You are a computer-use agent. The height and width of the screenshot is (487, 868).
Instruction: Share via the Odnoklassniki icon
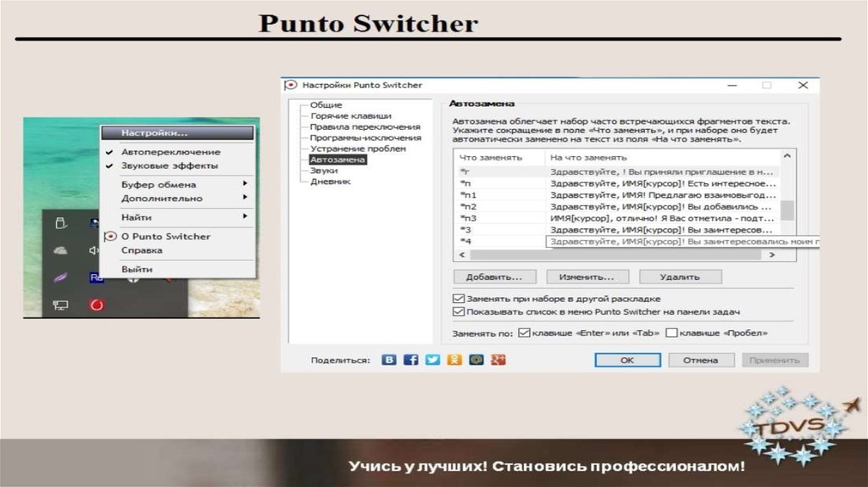455,360
